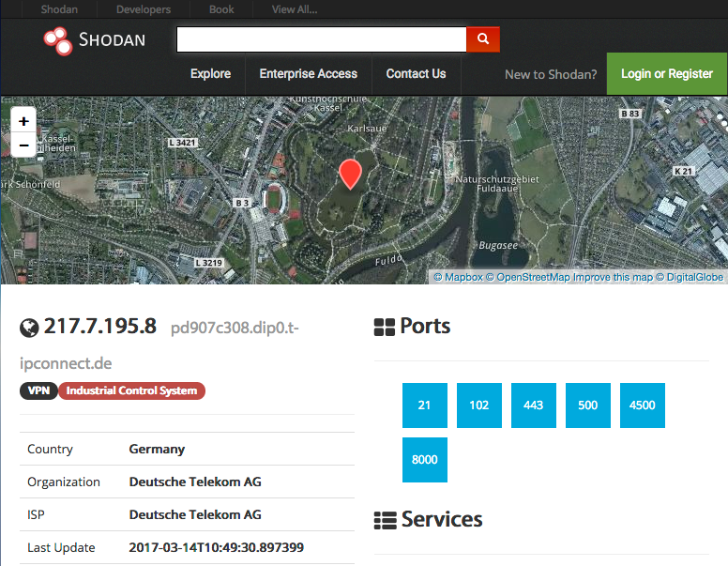Click hostname pd907c308.dip0.t- text

[235, 329]
